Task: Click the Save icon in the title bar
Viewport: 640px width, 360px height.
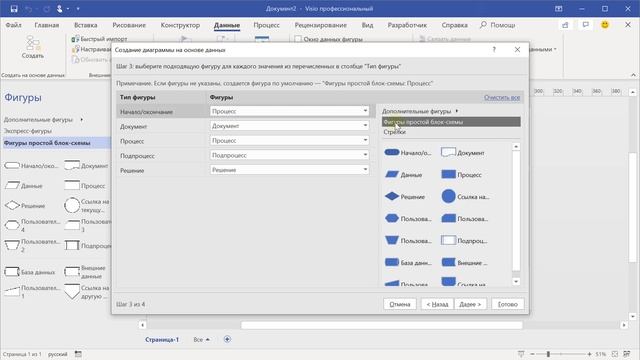Action: (14, 9)
